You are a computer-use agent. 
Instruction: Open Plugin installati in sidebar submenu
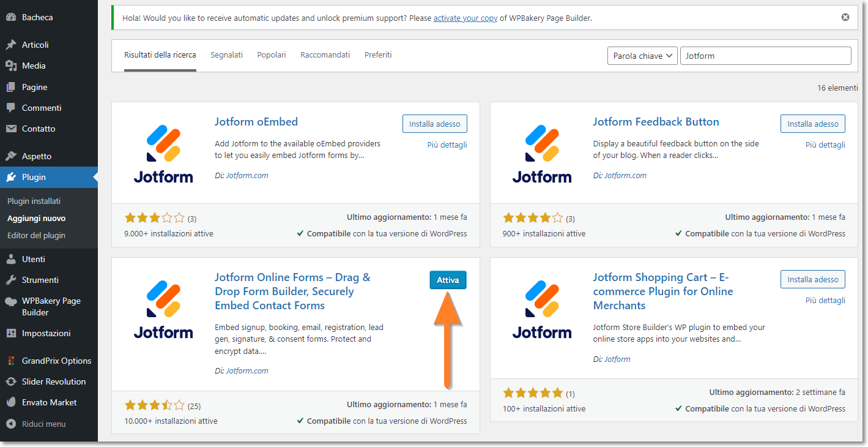click(x=34, y=201)
